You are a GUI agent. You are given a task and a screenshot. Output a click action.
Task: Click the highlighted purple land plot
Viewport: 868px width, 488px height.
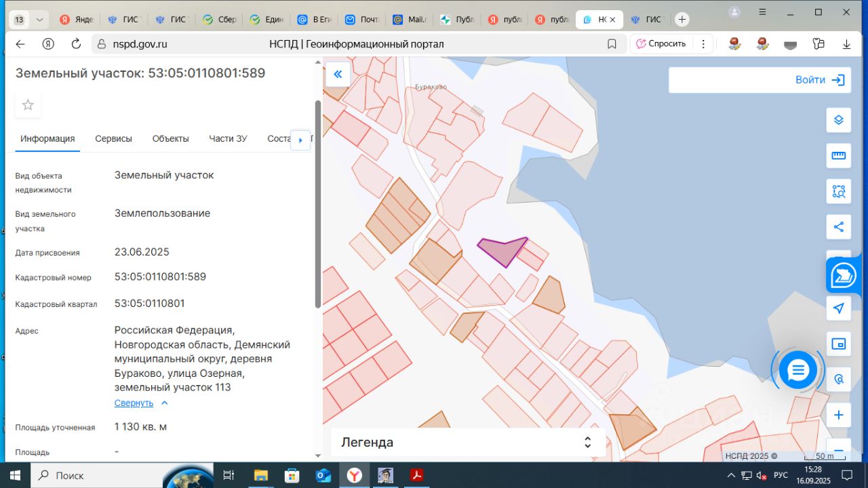(x=502, y=251)
